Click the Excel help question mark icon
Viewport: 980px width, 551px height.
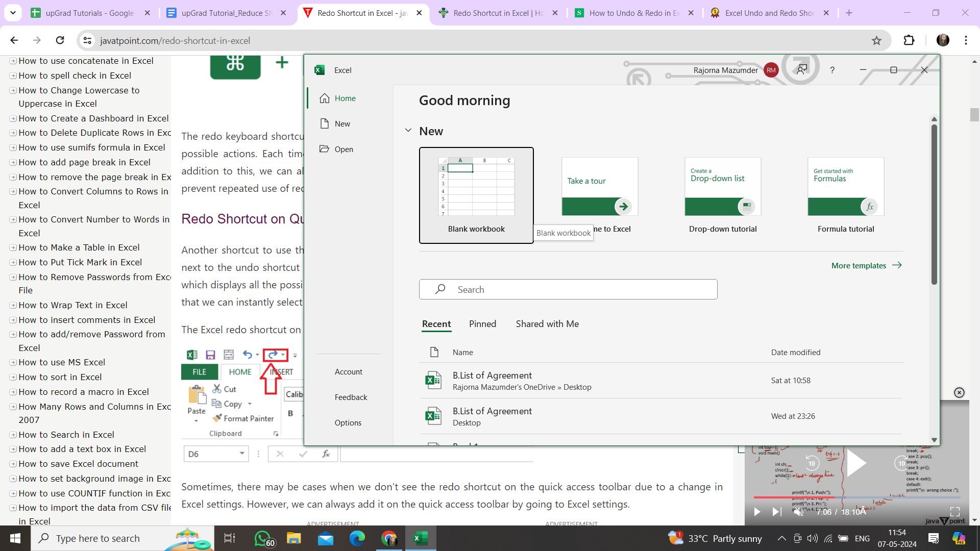coord(832,70)
